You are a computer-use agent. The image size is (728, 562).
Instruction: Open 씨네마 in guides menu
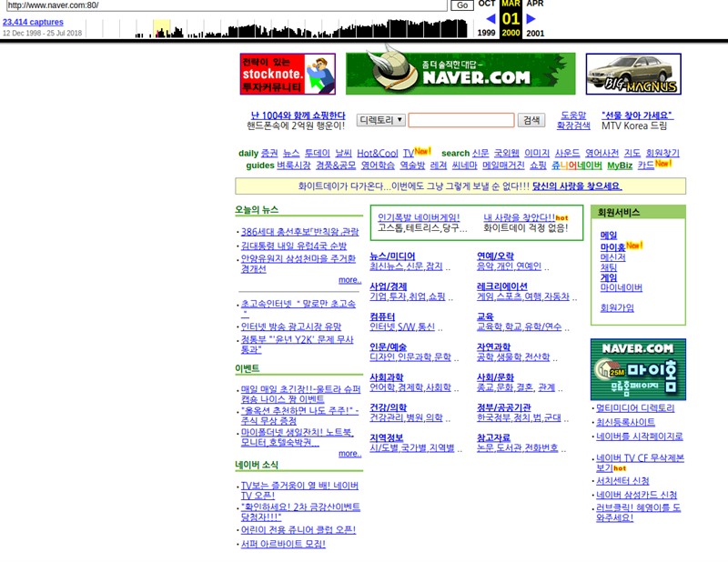click(464, 166)
